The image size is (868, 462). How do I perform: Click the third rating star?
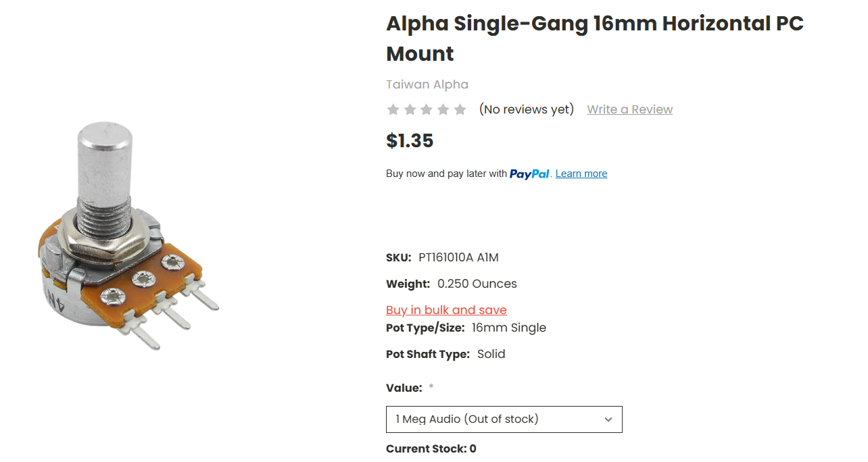click(427, 109)
